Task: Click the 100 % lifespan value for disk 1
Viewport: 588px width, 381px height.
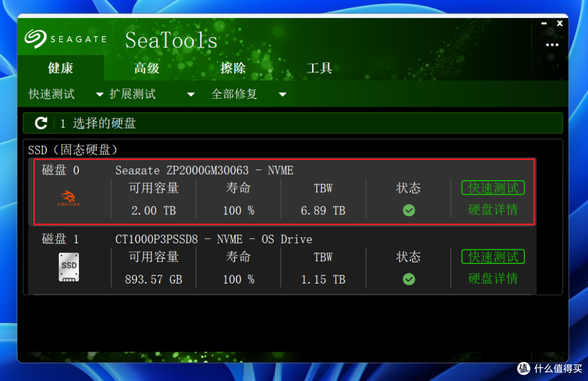Action: pos(238,279)
